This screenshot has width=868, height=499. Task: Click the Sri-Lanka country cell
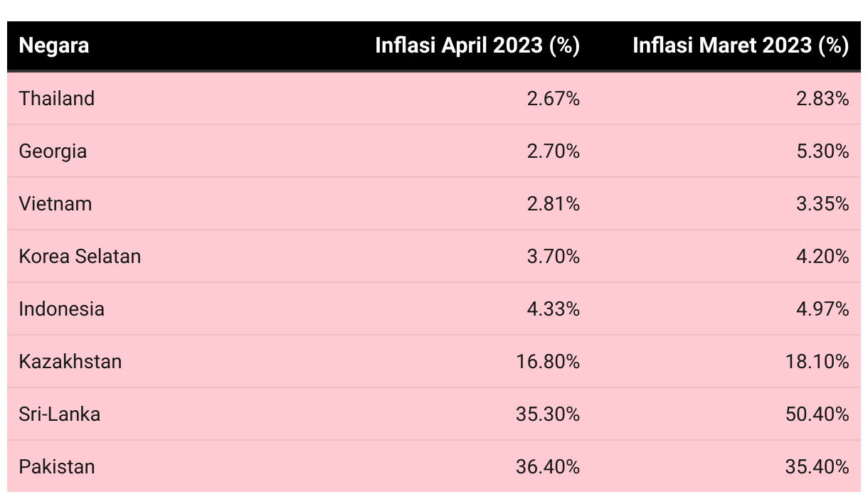[x=60, y=414]
